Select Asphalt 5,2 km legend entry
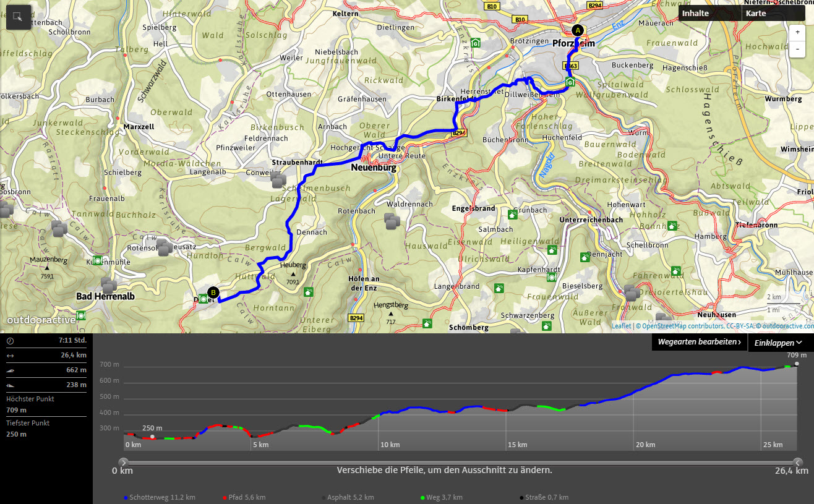Viewport: 814px width, 504px height. pos(348,497)
